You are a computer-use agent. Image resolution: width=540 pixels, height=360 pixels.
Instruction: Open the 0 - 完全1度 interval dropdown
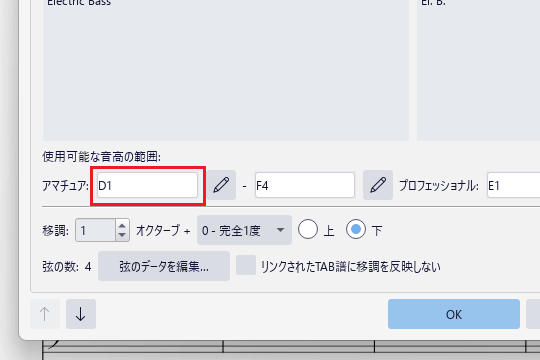coord(244,230)
